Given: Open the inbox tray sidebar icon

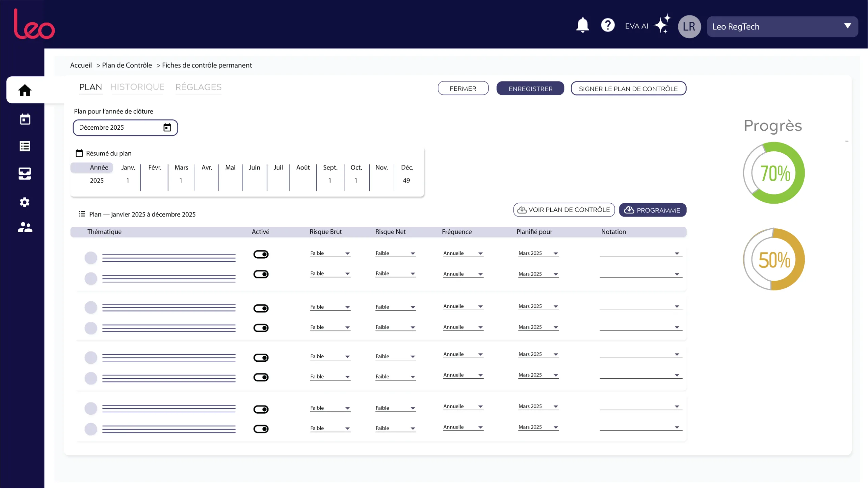Looking at the screenshot, I should tap(25, 173).
